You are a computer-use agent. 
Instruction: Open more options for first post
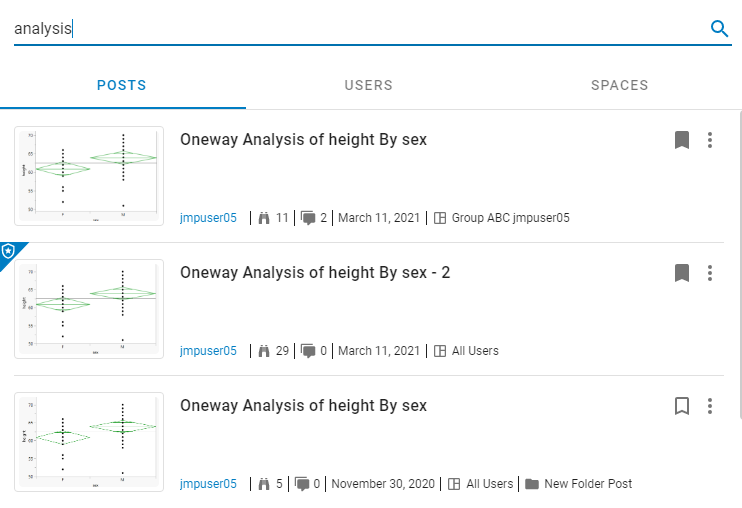(710, 140)
